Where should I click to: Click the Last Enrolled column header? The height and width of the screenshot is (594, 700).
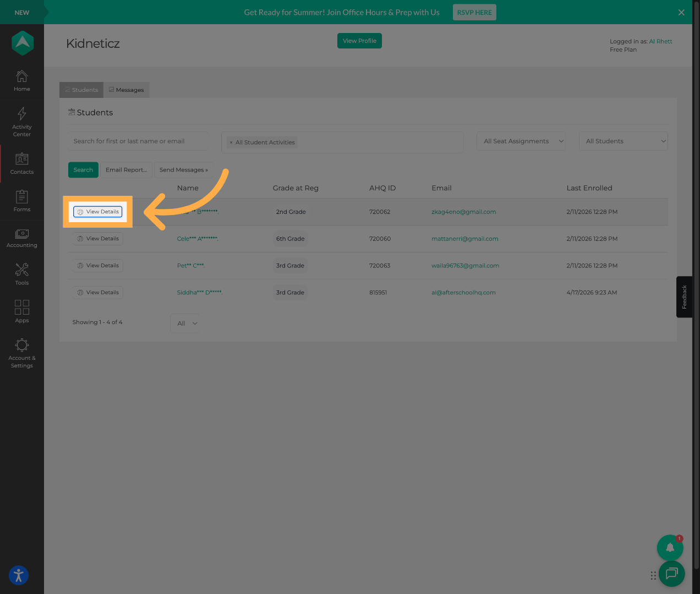click(589, 188)
